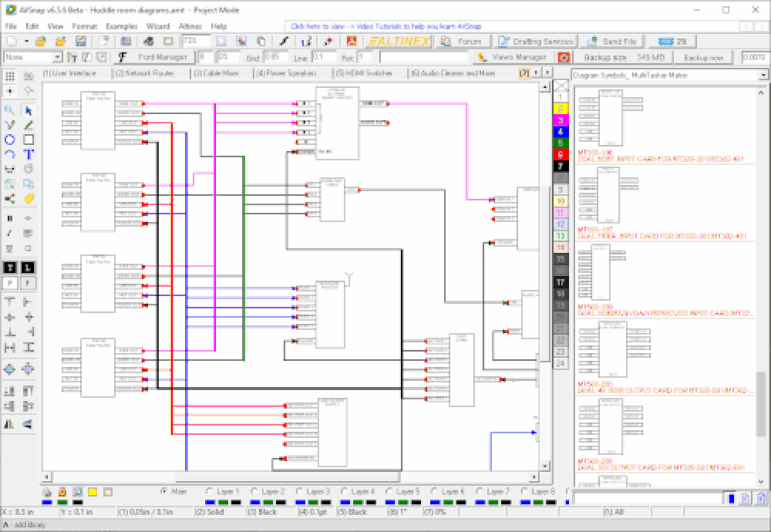Click the black pen line icon in toolbar
Viewport: 771px width, 532px height.
click(284, 42)
